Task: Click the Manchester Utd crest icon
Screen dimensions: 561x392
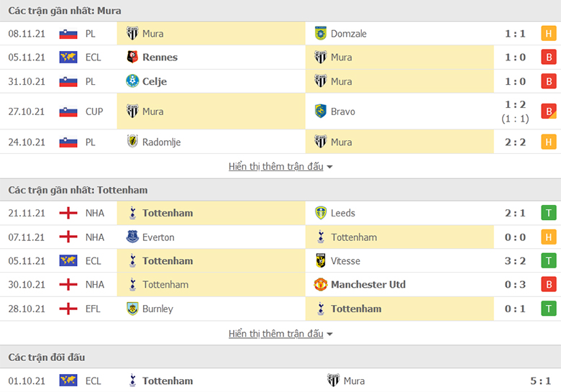Action: point(321,284)
